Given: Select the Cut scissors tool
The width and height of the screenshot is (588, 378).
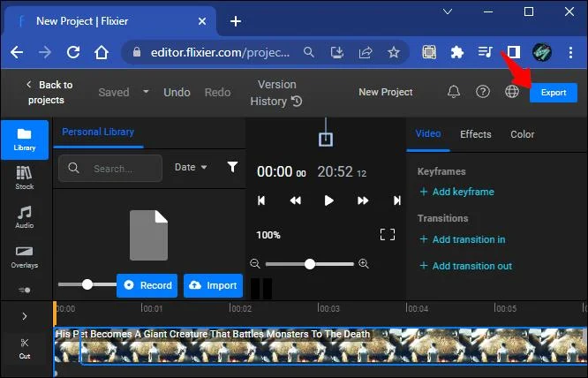Looking at the screenshot, I should 25,348.
